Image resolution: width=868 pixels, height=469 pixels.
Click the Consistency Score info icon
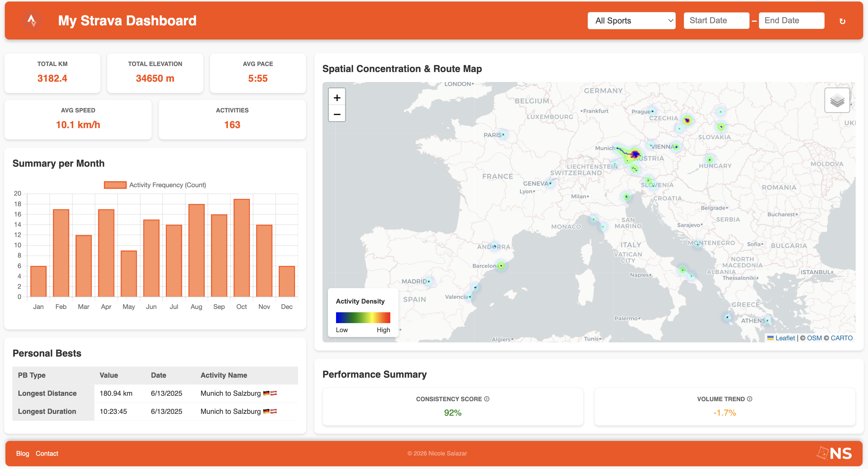[x=487, y=398]
